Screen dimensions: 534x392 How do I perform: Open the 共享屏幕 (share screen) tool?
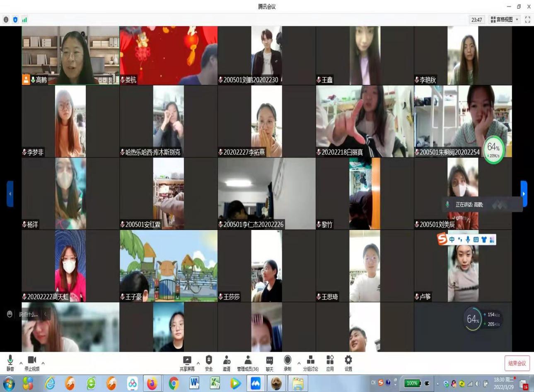tap(187, 363)
